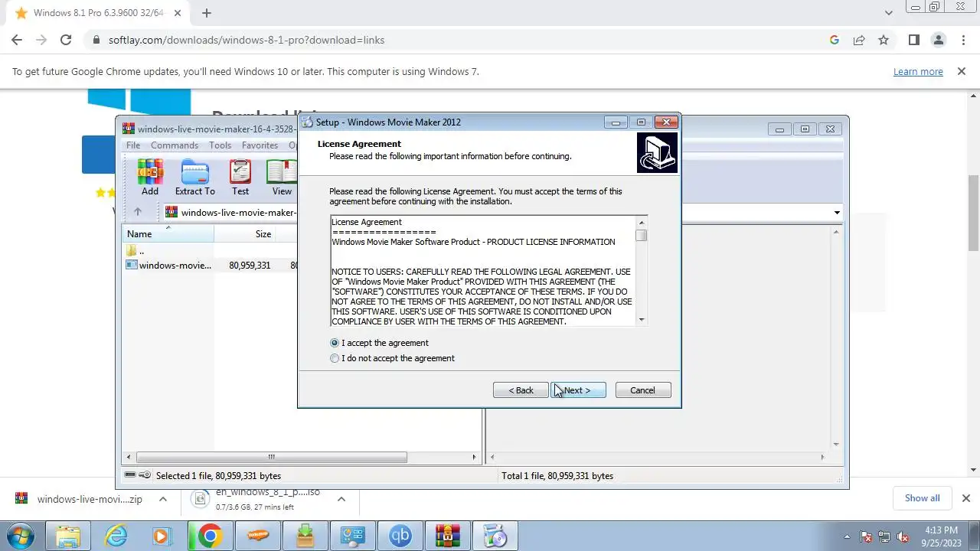This screenshot has width=980, height=551.
Task: Select the windows-movie... file in WinRAR list
Action: point(168,265)
